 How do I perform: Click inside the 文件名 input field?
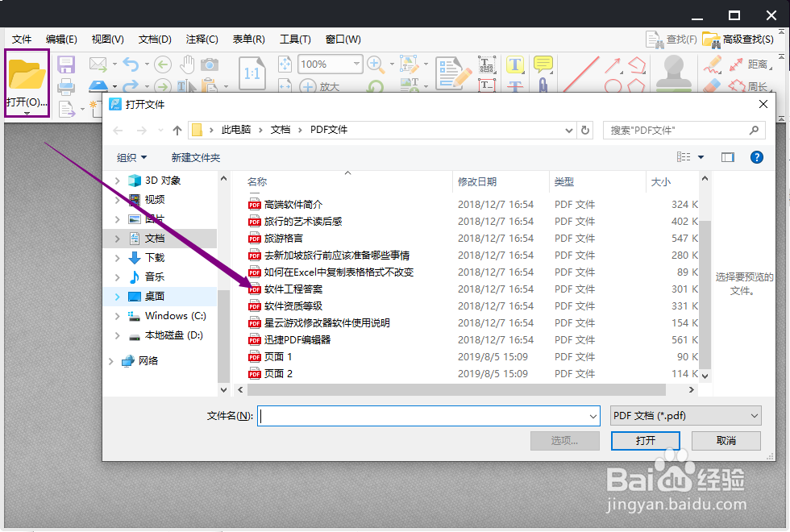pyautogui.click(x=427, y=416)
